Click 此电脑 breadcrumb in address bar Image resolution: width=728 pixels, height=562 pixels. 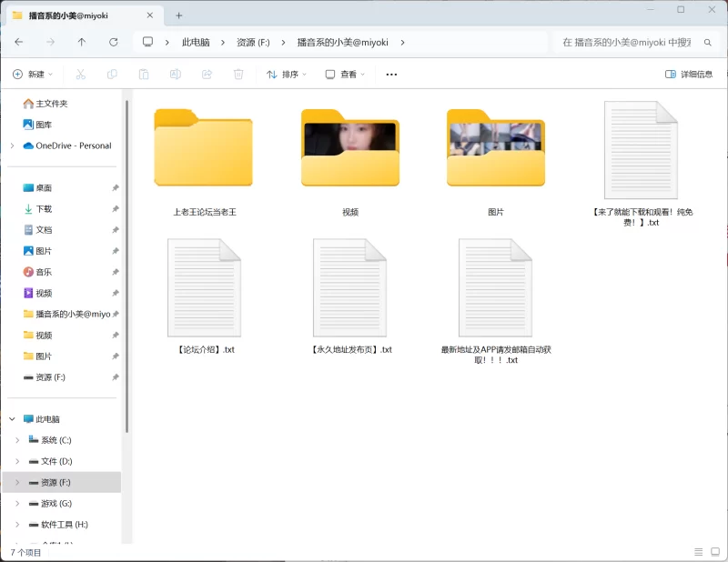[196, 43]
